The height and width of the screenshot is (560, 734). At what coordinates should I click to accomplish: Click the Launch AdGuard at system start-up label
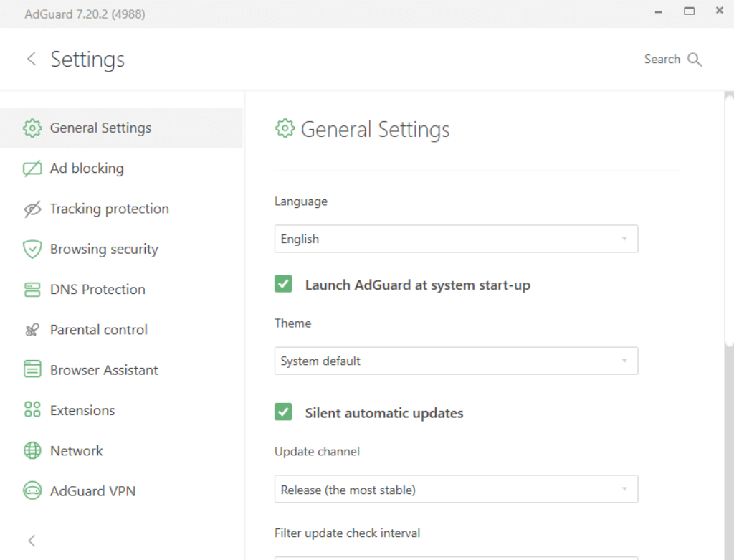pyautogui.click(x=418, y=285)
